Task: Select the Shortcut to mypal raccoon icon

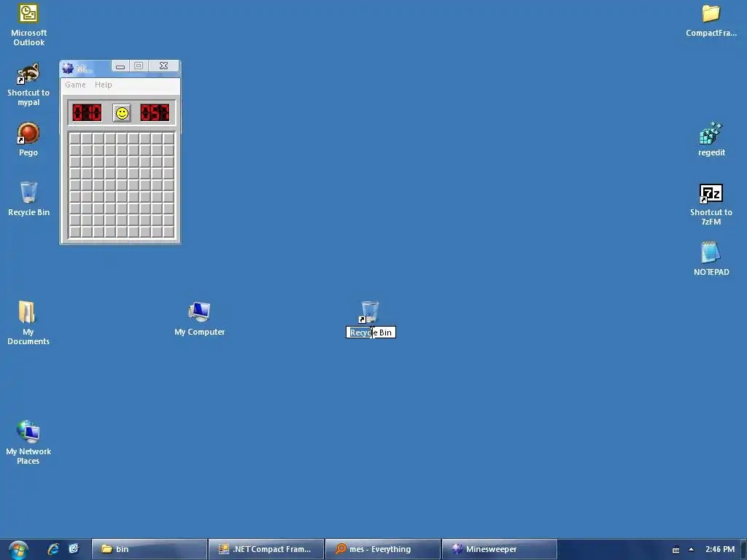Action: coord(28,74)
